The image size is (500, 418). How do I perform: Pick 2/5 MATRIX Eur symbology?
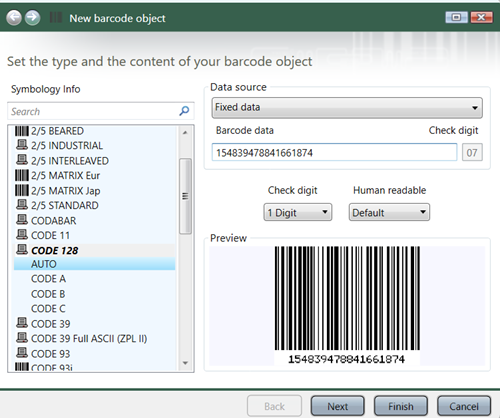coord(65,176)
